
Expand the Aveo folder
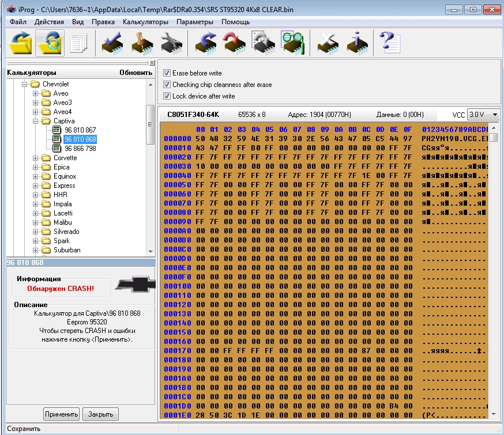pos(35,94)
